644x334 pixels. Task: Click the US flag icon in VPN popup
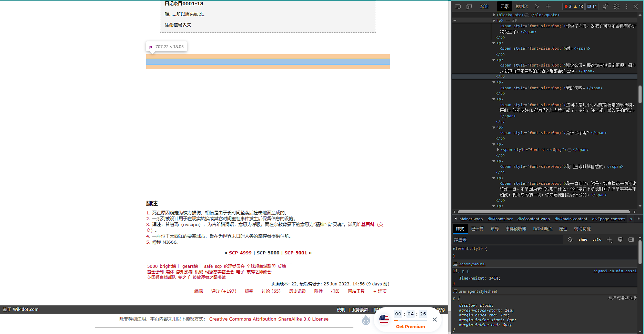pos(384,320)
